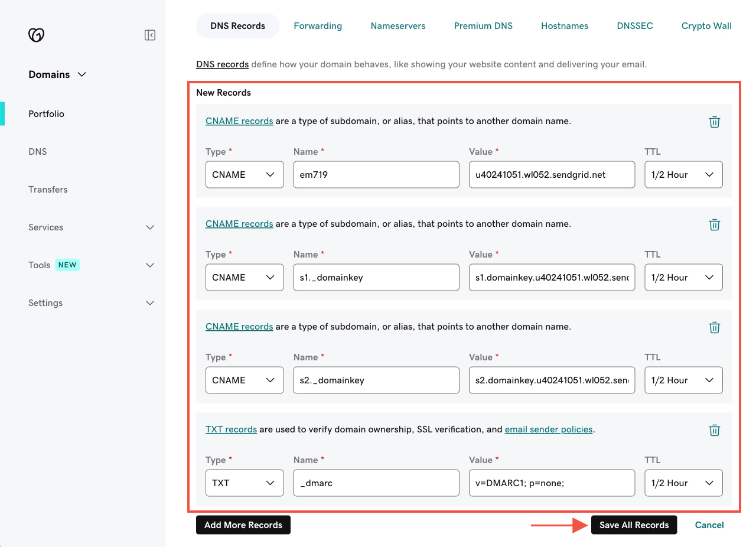
Task: Switch to the Forwarding tab
Action: point(318,25)
